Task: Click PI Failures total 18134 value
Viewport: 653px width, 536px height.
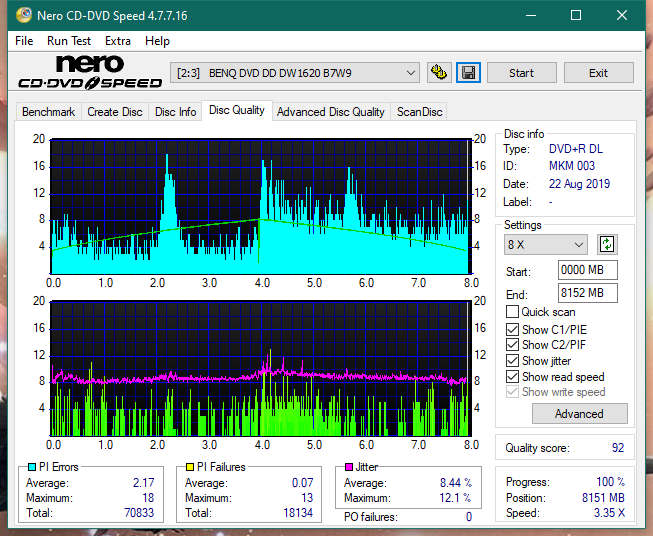Action: (298, 512)
